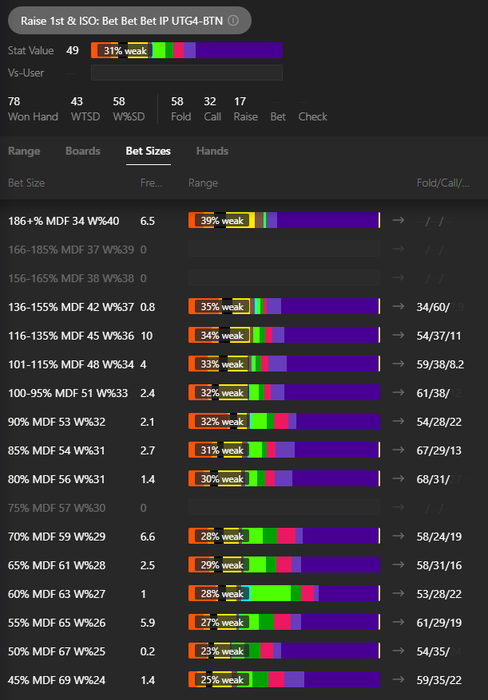Click the arrow on 90% MDF 53 row
This screenshot has width=488, height=700.
398,421
